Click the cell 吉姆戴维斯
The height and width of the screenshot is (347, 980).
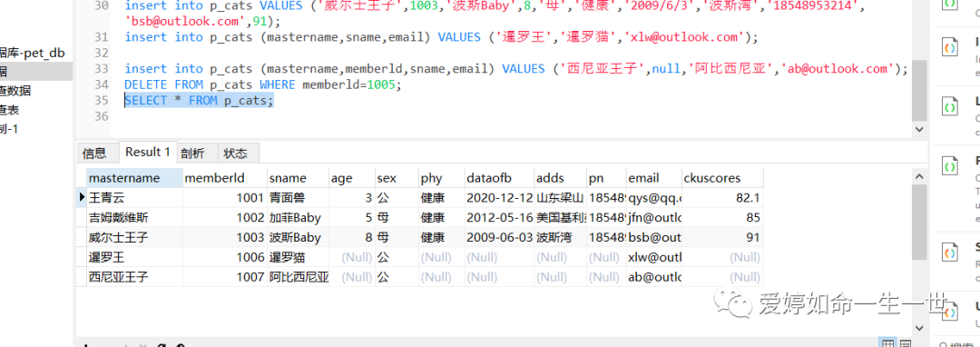pos(134,218)
